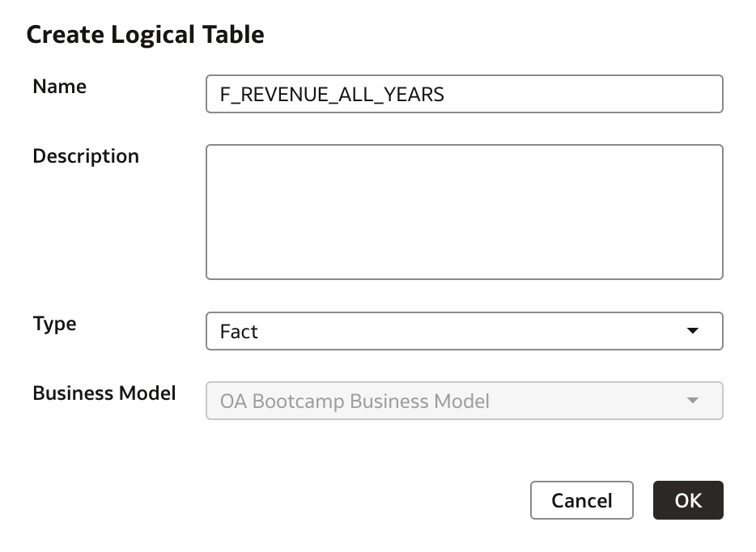The width and height of the screenshot is (756, 552).
Task: Click the Description label
Action: pyautogui.click(x=86, y=156)
